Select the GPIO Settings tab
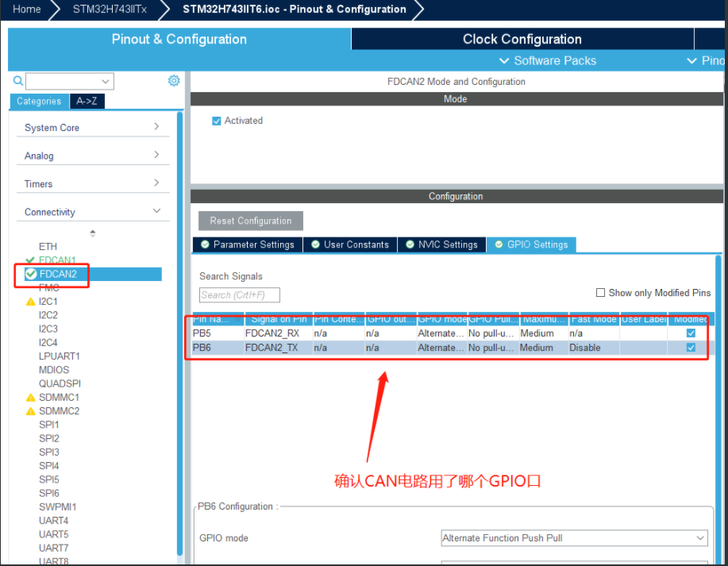Viewport: 728px width, 566px height. pos(532,244)
